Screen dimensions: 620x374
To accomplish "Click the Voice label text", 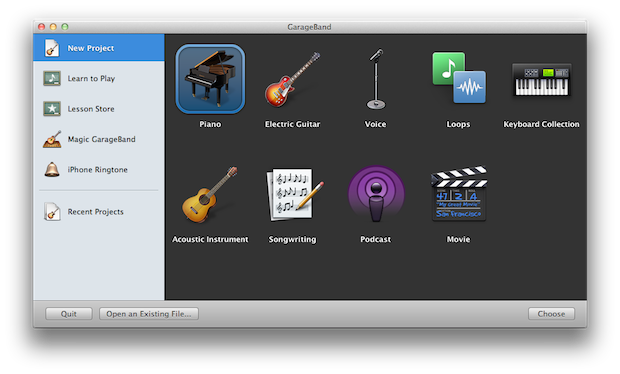I will click(376, 124).
